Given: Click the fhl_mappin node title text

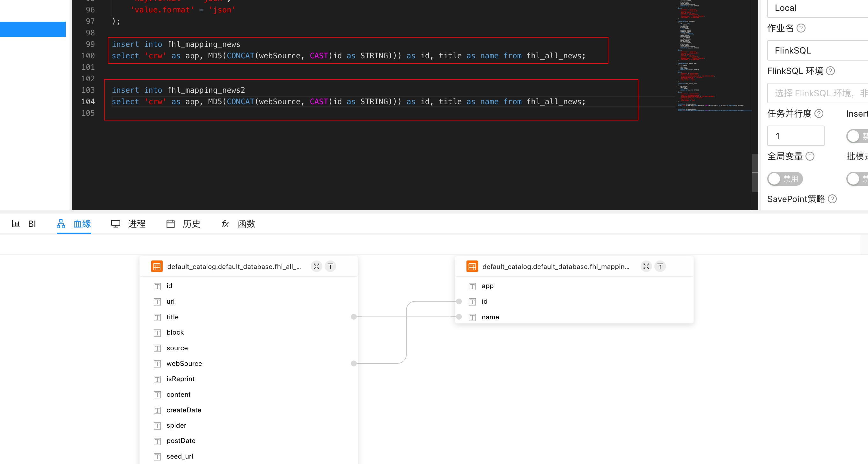Looking at the screenshot, I should point(555,266).
